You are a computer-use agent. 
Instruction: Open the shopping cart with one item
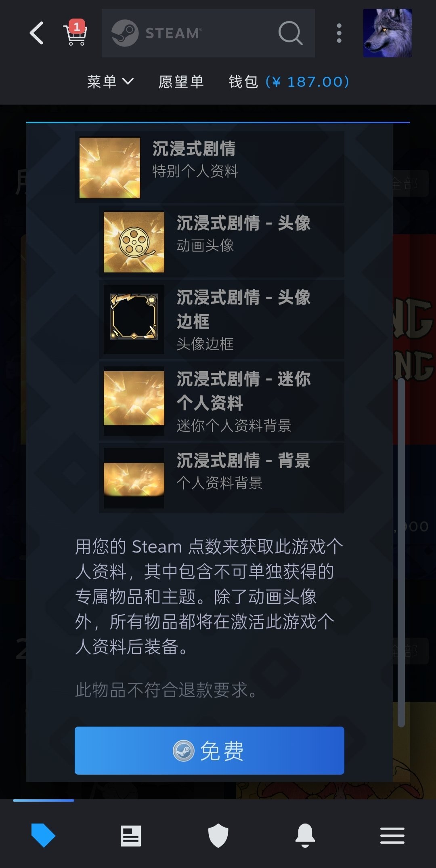pyautogui.click(x=75, y=33)
